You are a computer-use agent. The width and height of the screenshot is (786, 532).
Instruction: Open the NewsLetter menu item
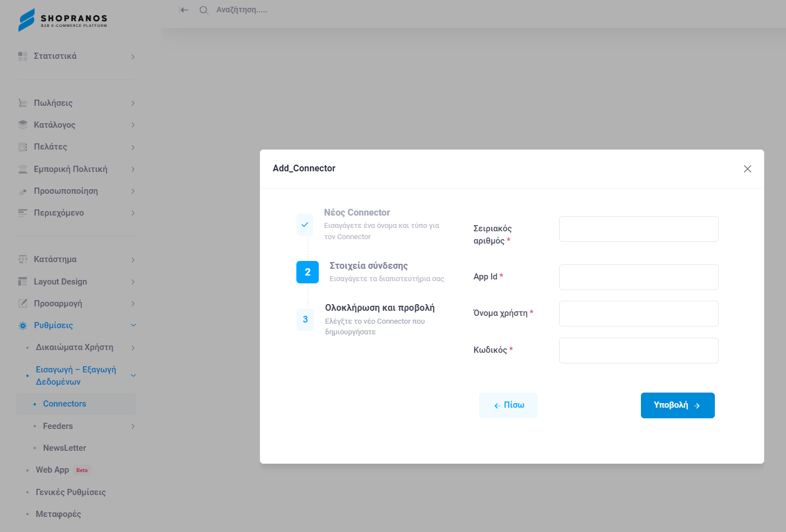click(64, 448)
